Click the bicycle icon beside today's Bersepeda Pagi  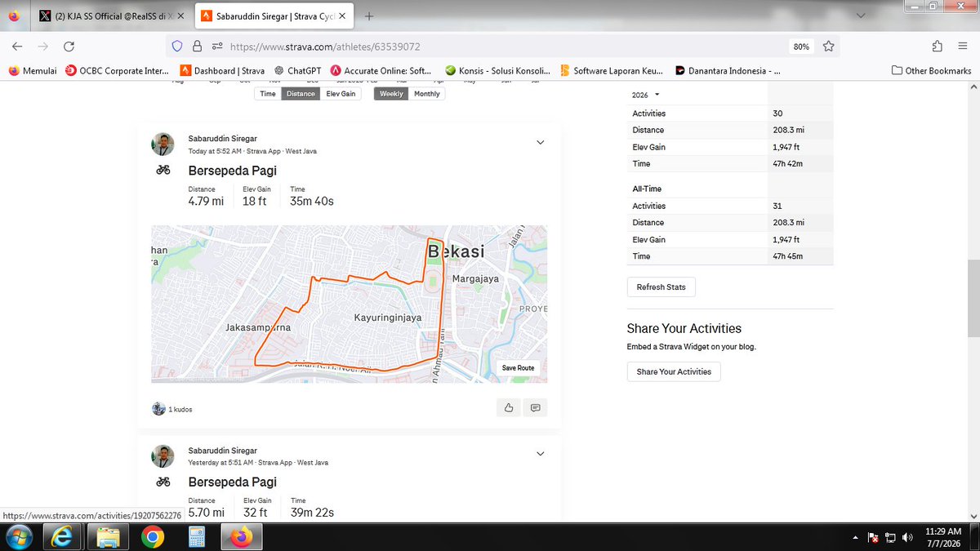pos(163,170)
